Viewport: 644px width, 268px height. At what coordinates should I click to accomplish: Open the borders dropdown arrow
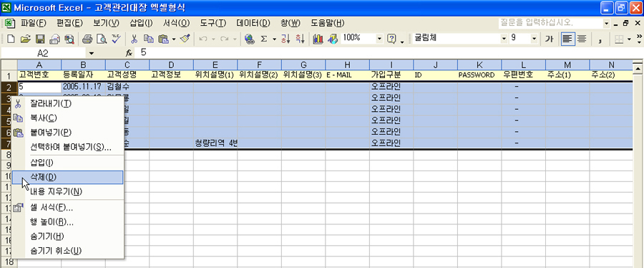tap(629, 39)
